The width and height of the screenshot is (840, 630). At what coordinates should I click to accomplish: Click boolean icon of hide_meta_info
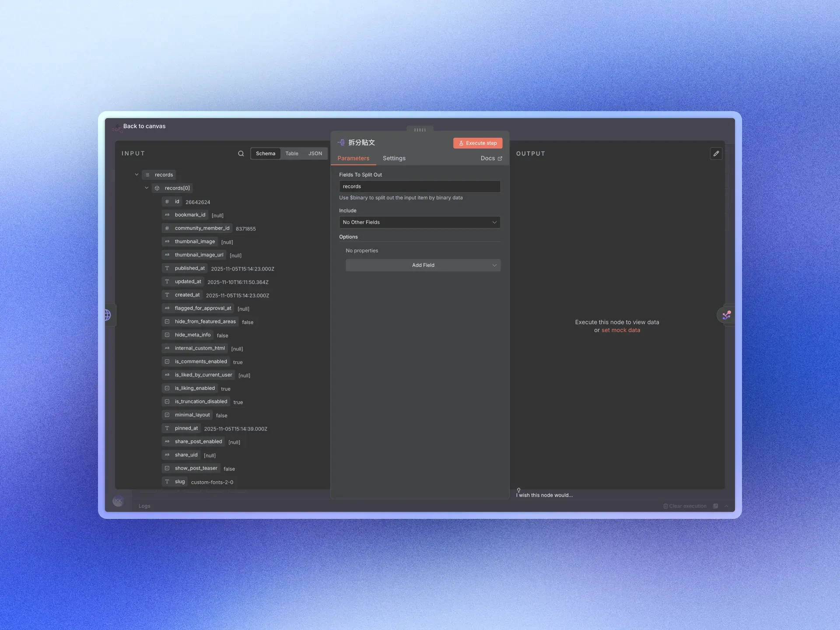167,335
